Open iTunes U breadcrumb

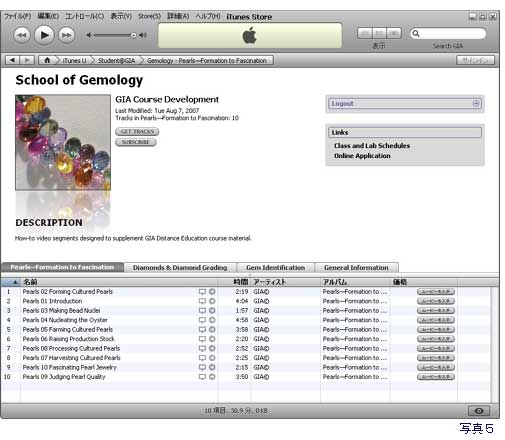pyautogui.click(x=74, y=61)
